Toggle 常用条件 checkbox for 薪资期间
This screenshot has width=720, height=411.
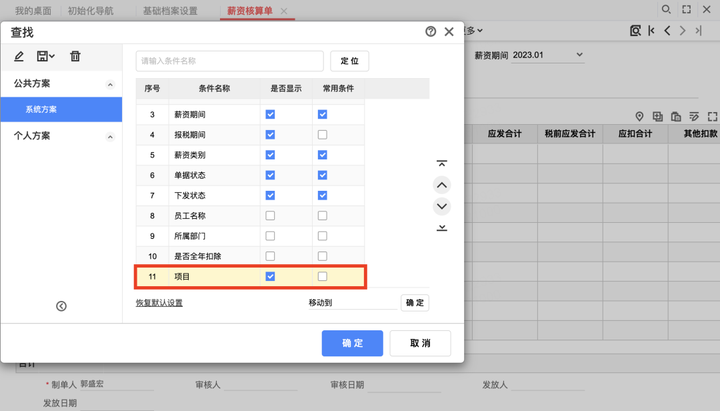click(x=322, y=114)
